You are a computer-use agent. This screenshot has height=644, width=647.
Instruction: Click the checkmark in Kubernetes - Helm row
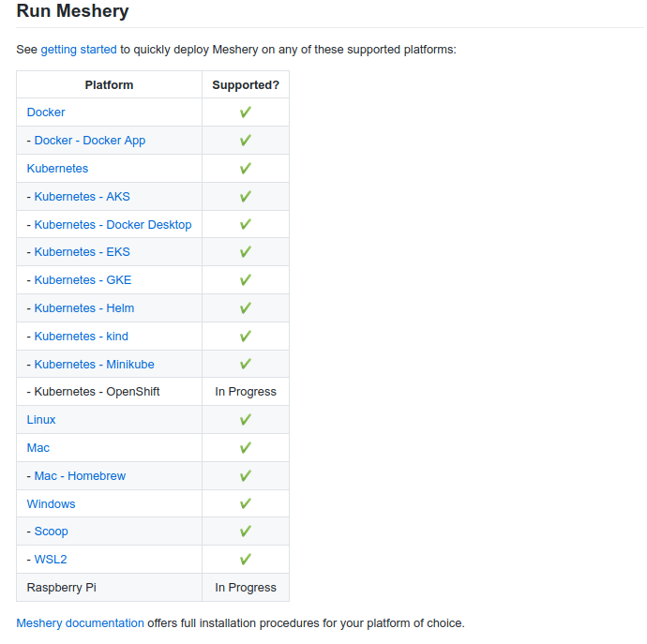point(246,307)
